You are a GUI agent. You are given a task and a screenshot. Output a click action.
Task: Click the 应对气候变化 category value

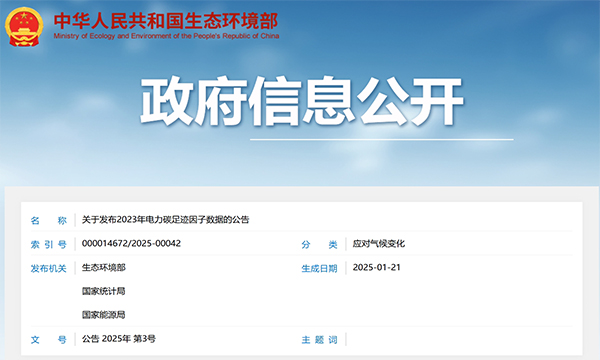click(379, 244)
